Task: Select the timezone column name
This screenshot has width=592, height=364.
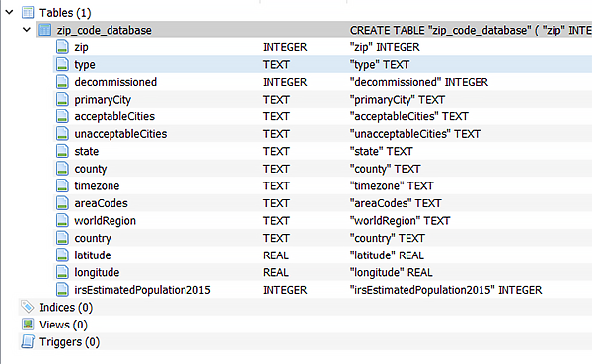Action: [97, 186]
